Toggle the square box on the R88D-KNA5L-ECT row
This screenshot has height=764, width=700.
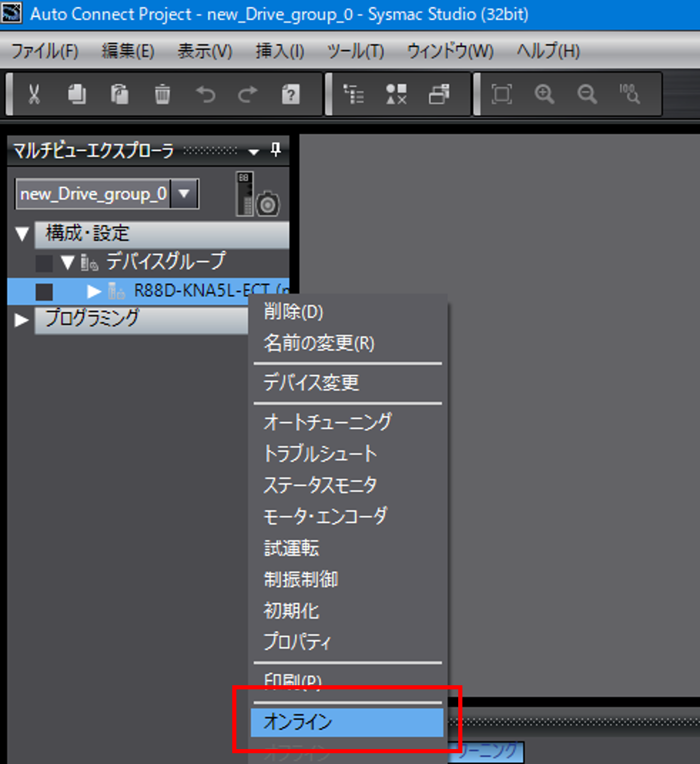(x=44, y=291)
